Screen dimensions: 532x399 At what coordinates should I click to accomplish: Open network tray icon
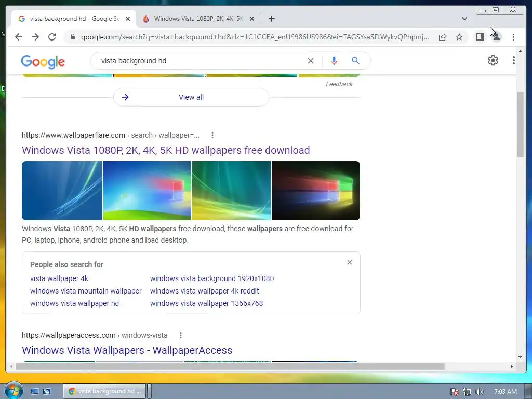click(467, 392)
